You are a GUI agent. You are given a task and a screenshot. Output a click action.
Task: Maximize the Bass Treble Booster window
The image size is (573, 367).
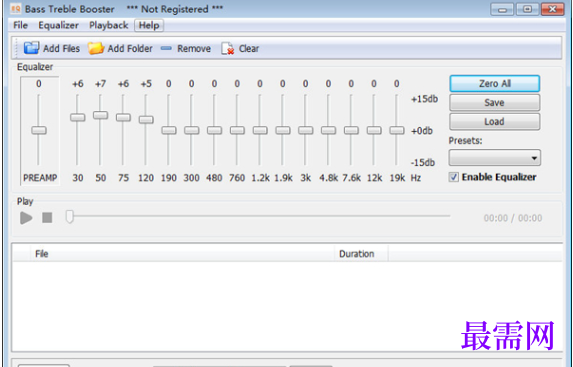click(527, 9)
